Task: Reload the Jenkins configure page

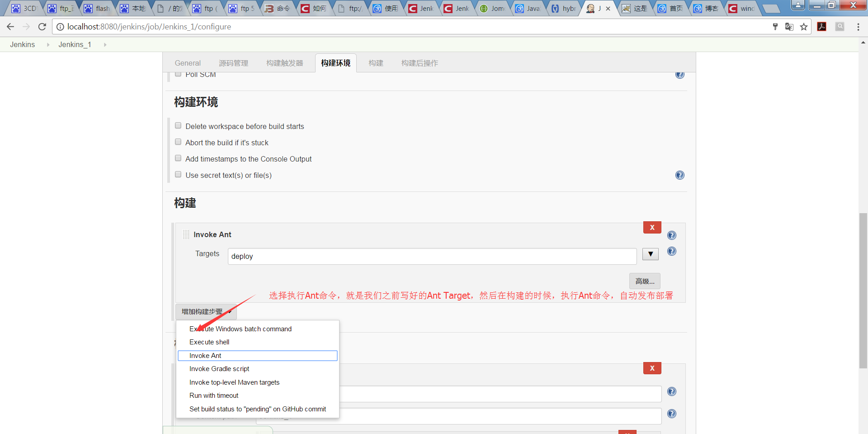Action: [42, 27]
